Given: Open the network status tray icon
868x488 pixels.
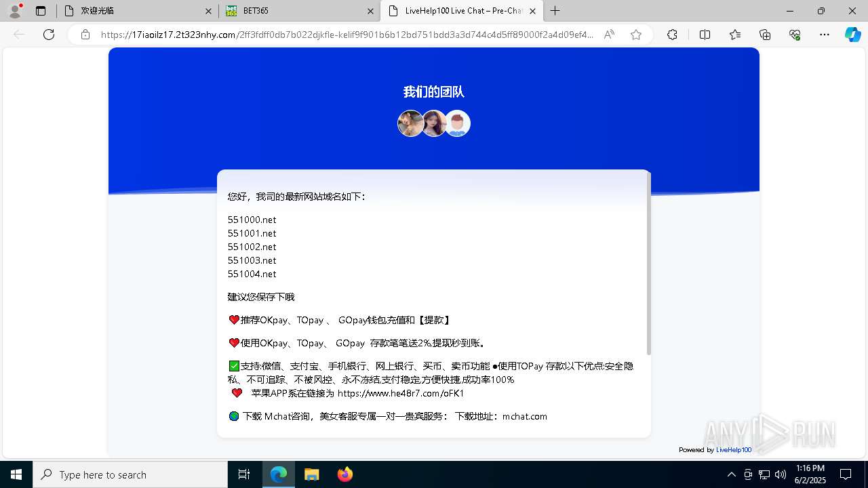Looking at the screenshot, I should pyautogui.click(x=764, y=474).
